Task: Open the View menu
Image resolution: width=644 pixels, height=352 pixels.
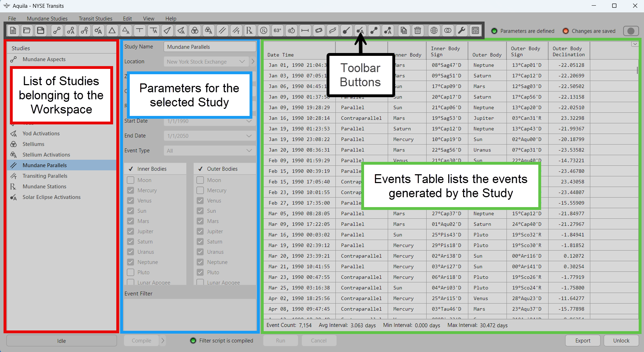Action: click(x=148, y=18)
